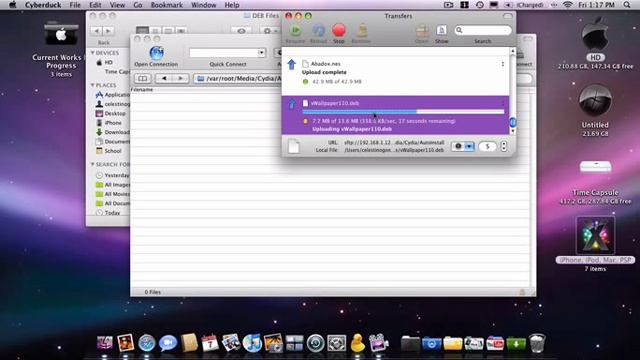Open the Bookmark menu

click(x=167, y=5)
